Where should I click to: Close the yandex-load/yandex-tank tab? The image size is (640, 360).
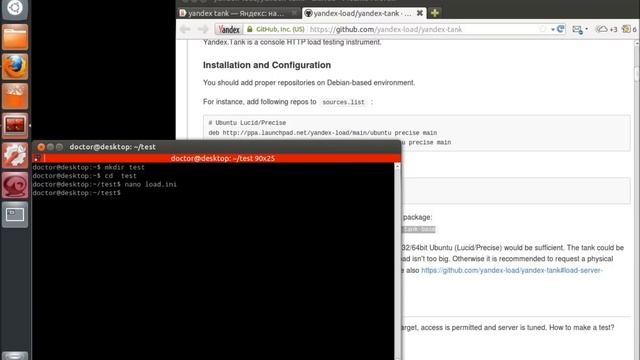coord(420,13)
